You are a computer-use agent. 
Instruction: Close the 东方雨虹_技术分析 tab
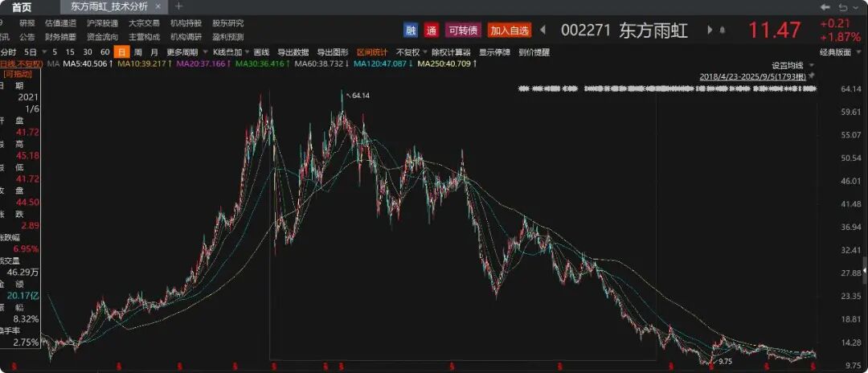tap(158, 6)
